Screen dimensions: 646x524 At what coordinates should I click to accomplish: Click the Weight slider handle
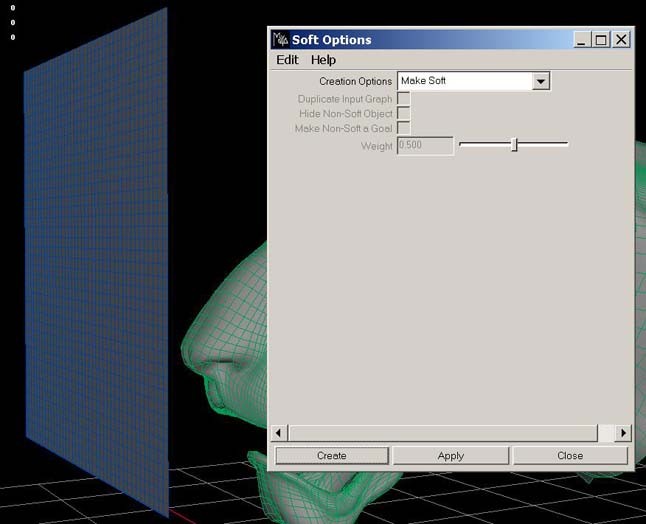pyautogui.click(x=514, y=145)
